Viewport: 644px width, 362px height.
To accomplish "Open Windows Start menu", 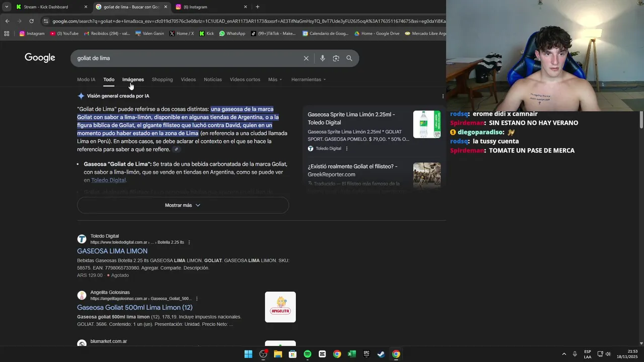I will [248, 354].
